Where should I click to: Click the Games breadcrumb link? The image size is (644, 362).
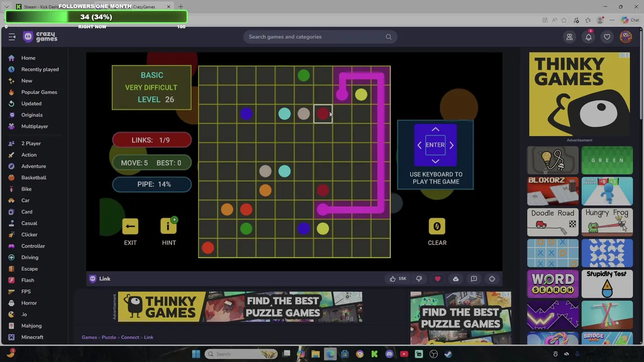click(89, 337)
